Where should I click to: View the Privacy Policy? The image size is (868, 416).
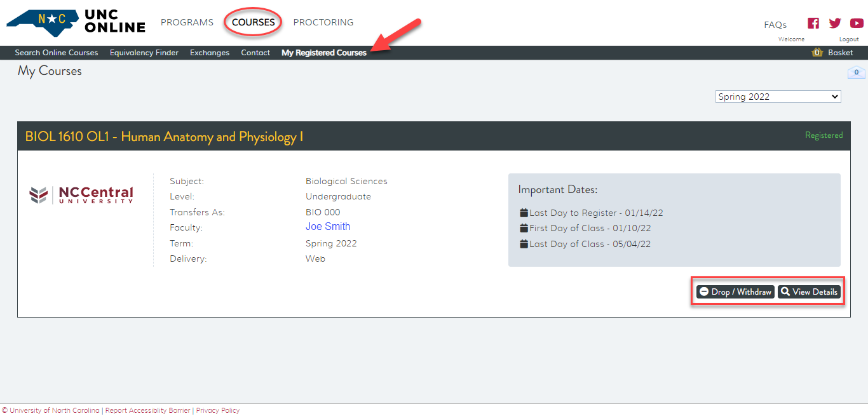coord(218,410)
